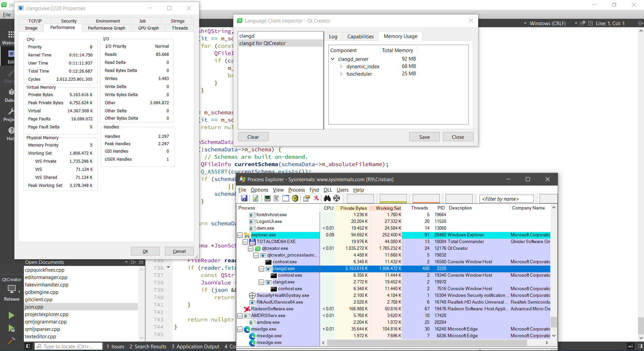Open GPU Graph tab in Properties dialog
The width and height of the screenshot is (644, 351).
click(x=148, y=28)
